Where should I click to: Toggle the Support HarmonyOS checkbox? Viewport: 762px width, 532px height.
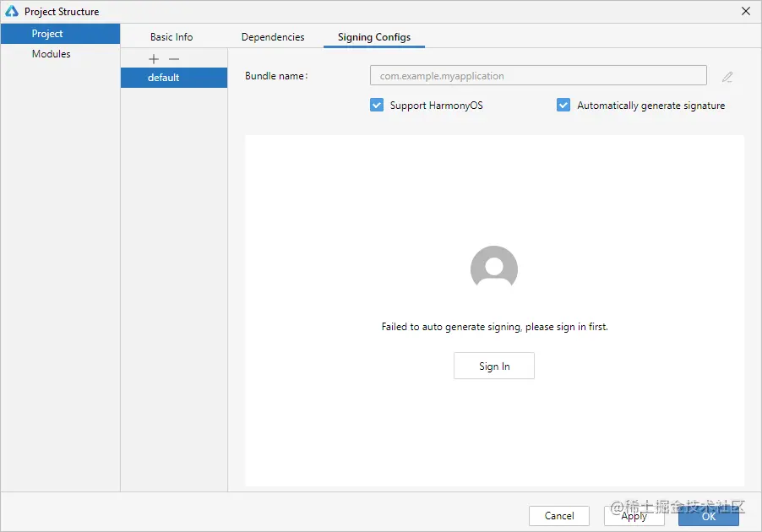coord(377,105)
